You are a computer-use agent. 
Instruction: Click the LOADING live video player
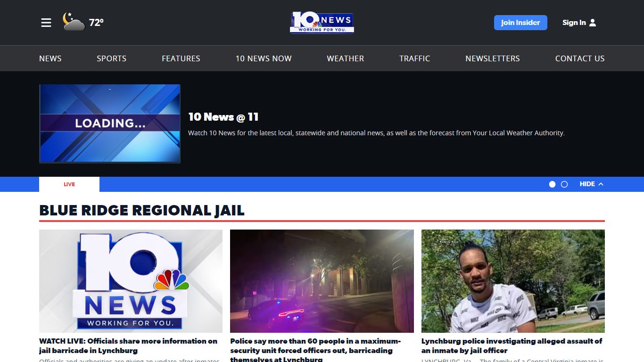point(110,124)
